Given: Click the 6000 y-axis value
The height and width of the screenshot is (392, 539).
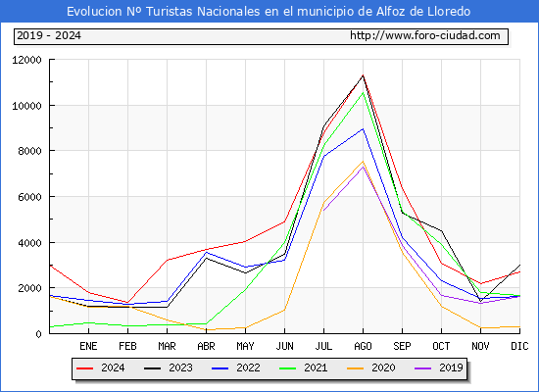Looking at the screenshot, I should (x=29, y=197).
